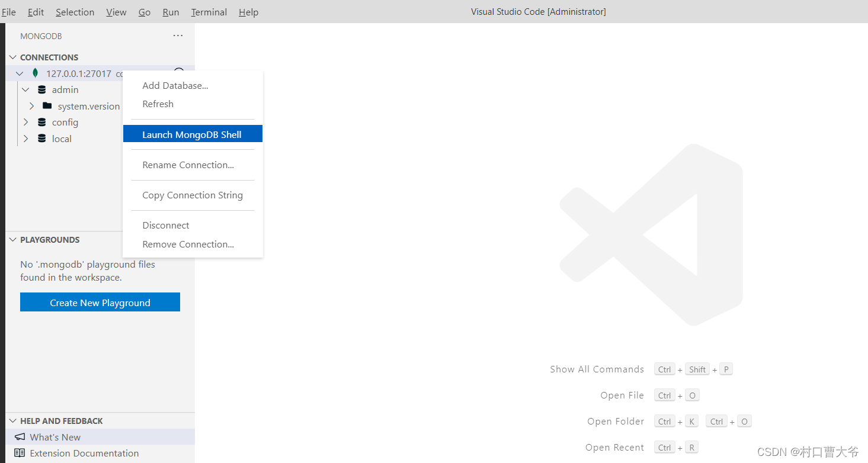Select Refresh in the context menu
This screenshot has height=463, width=868.
click(193, 104)
